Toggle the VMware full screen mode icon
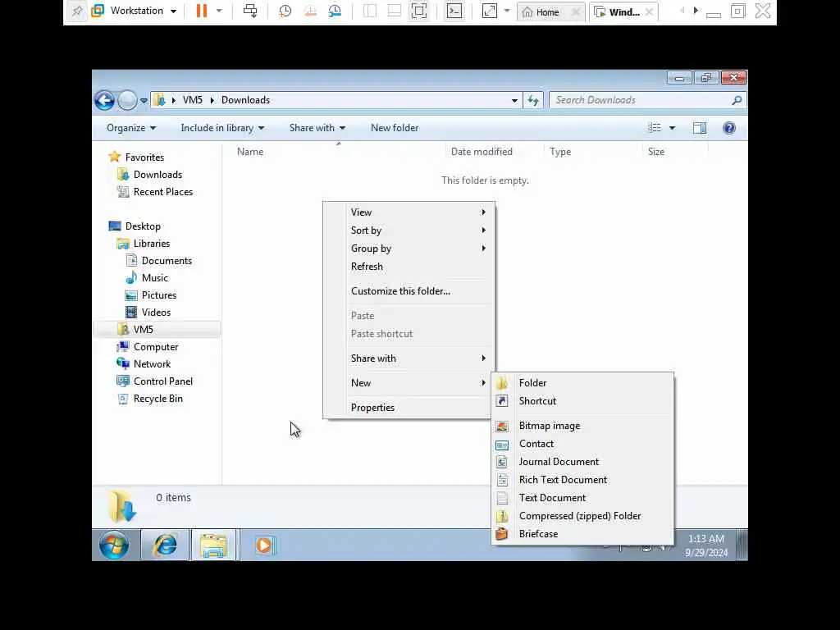 (x=419, y=11)
